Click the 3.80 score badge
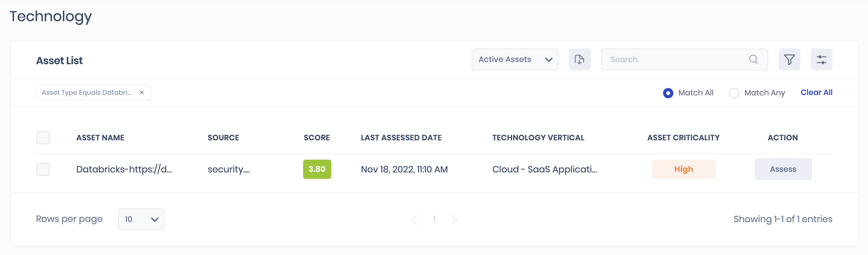868x255 pixels. click(317, 169)
